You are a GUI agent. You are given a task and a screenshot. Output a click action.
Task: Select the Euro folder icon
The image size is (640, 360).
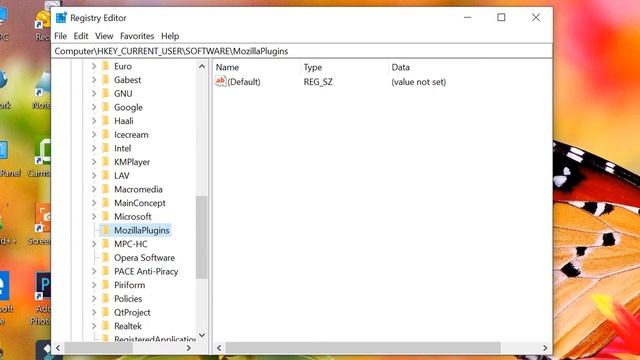105,66
